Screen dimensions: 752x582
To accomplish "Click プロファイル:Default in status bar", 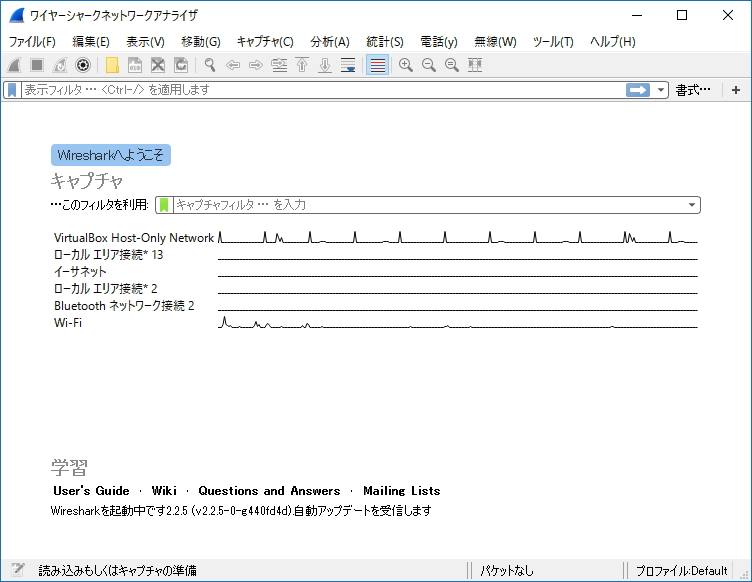I will (x=681, y=570).
